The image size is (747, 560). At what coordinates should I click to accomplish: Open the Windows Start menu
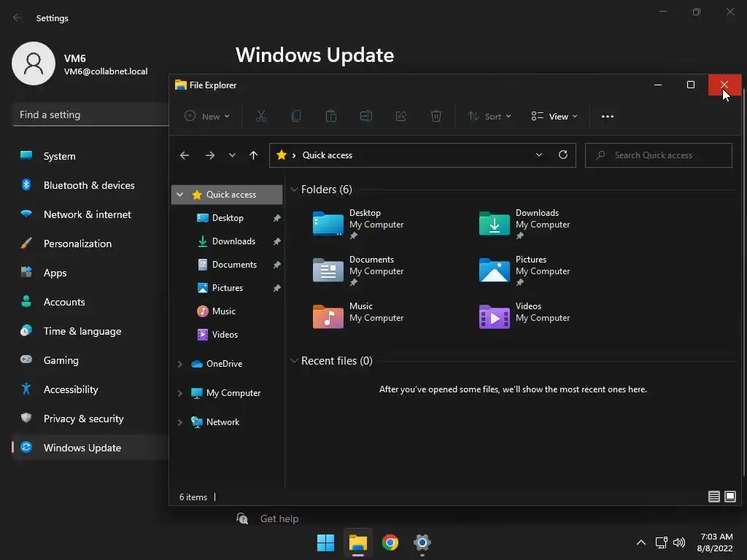(x=326, y=542)
